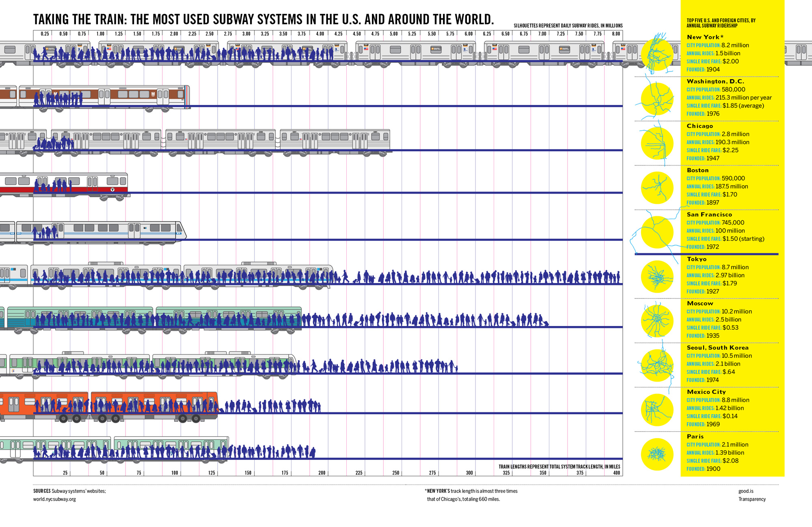
Task: Click the Moscow subway map circle
Action: point(657,321)
